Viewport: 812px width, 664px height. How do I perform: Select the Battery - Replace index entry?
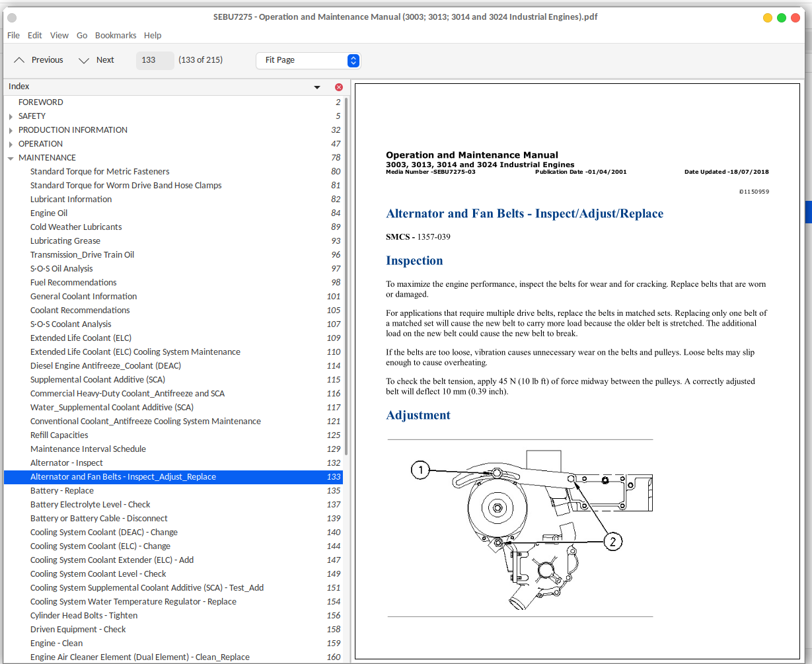point(61,490)
